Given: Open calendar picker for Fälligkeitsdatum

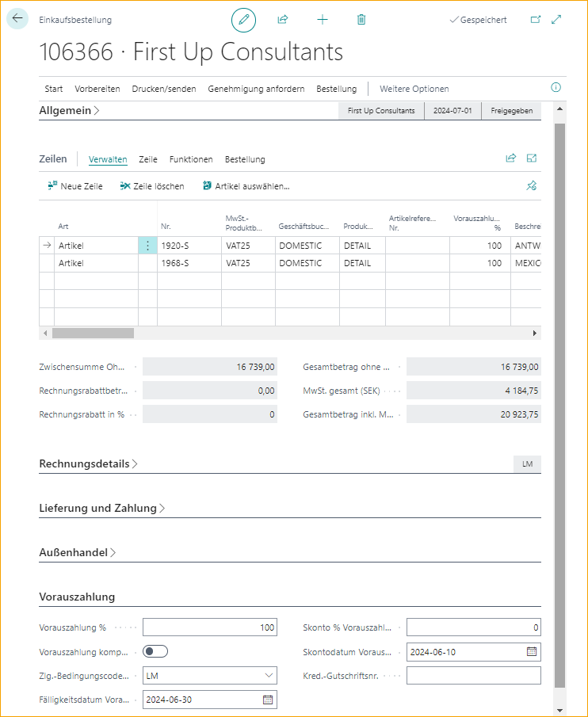Looking at the screenshot, I should [x=268, y=700].
